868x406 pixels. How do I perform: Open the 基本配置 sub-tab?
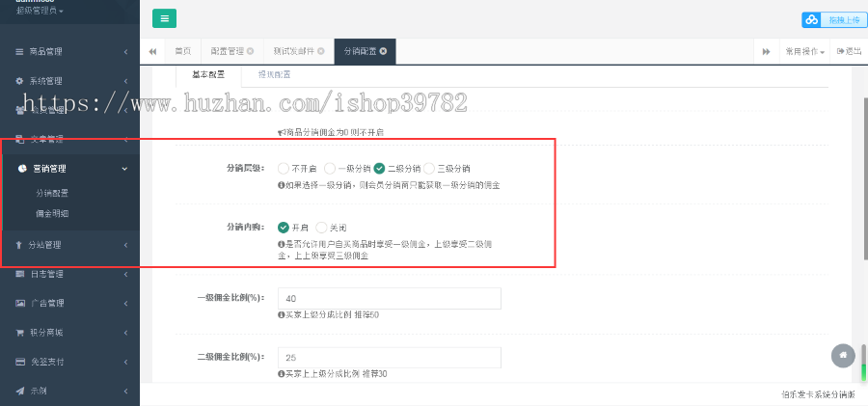[x=208, y=75]
